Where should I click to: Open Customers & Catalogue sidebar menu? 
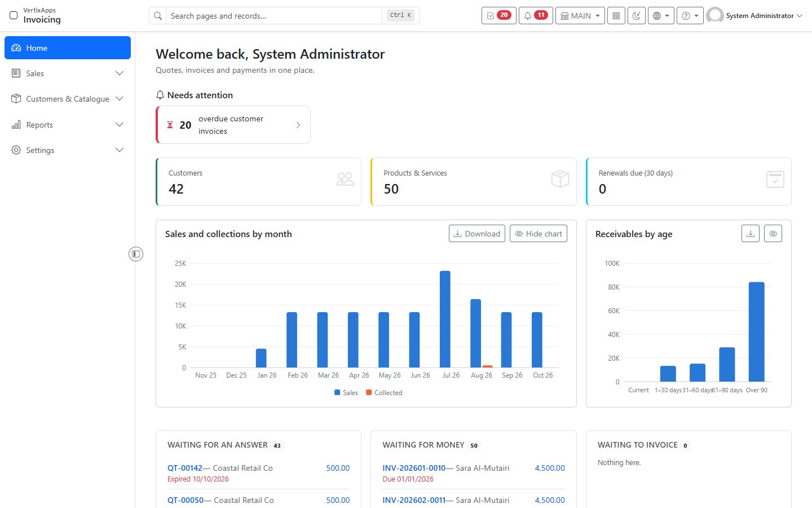point(68,99)
